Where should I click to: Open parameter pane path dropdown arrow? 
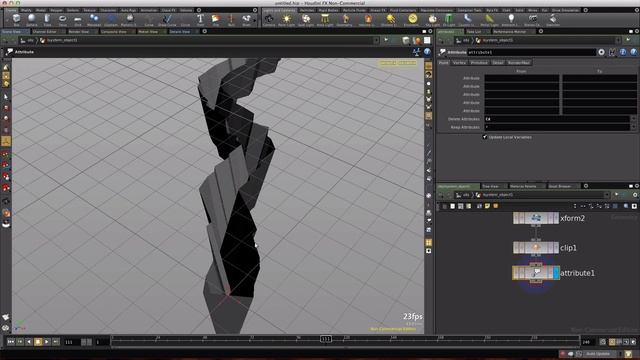(x=618, y=40)
